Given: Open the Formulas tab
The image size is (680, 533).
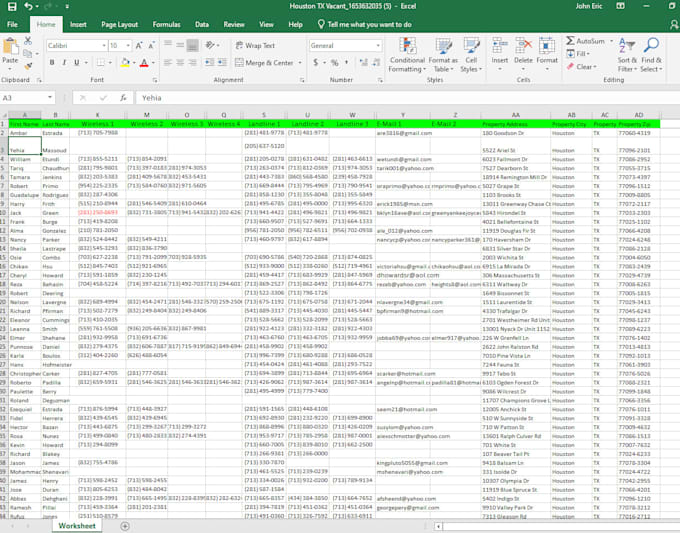Looking at the screenshot, I should (x=167, y=24).
